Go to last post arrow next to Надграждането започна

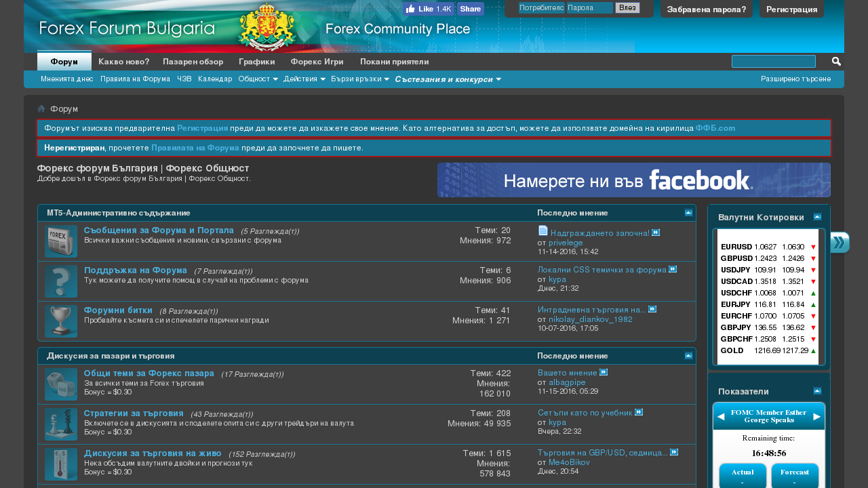pyautogui.click(x=656, y=232)
